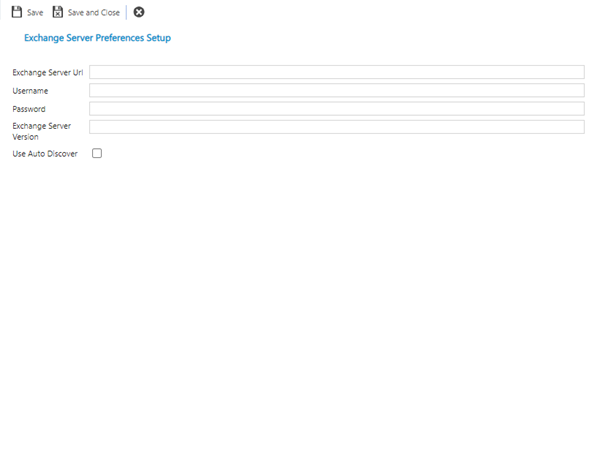Click the Save and Close disk icon
Image resolution: width=600 pixels, height=449 pixels.
[58, 12]
